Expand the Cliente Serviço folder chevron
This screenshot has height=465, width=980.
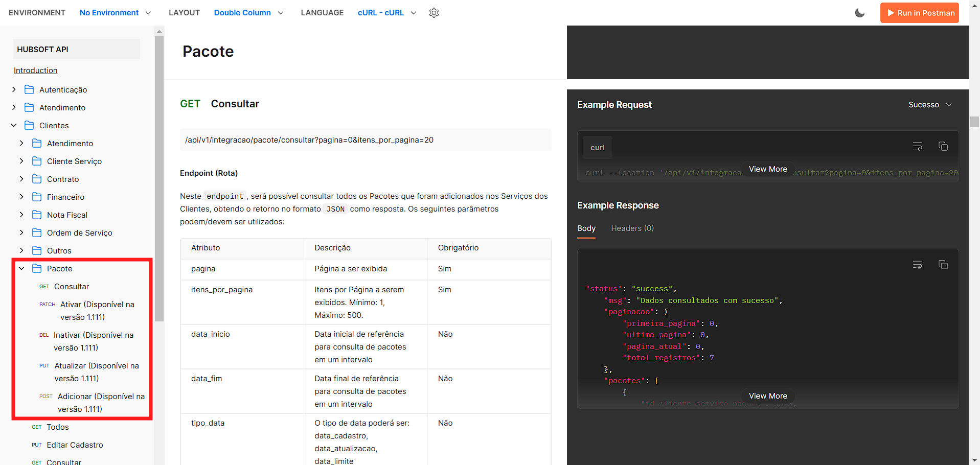click(21, 161)
